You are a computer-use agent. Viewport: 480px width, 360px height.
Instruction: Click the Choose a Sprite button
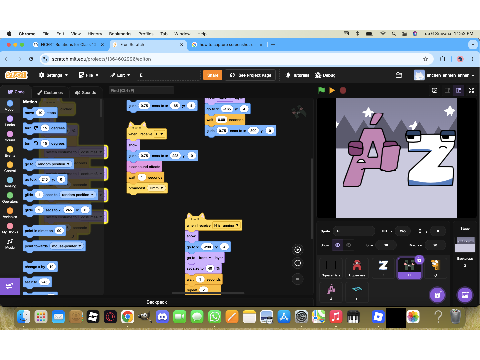(437, 295)
